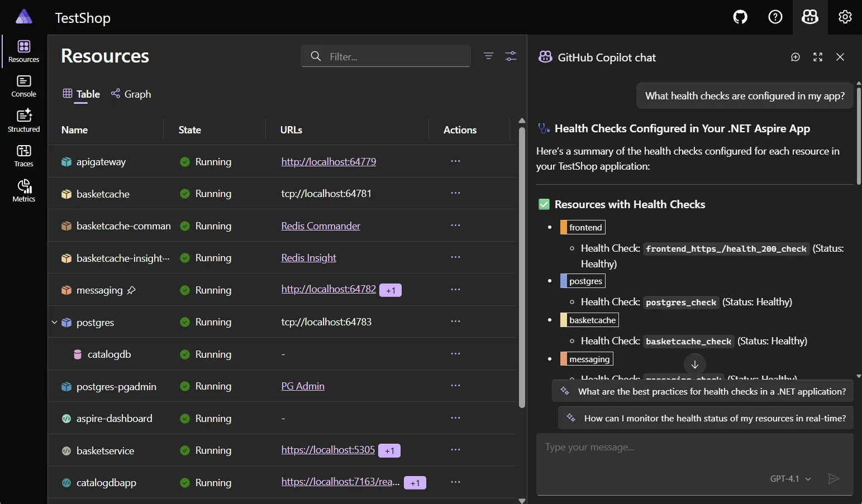Image resolution: width=862 pixels, height=504 pixels.
Task: Open the dashboard settings gear
Action: click(844, 17)
